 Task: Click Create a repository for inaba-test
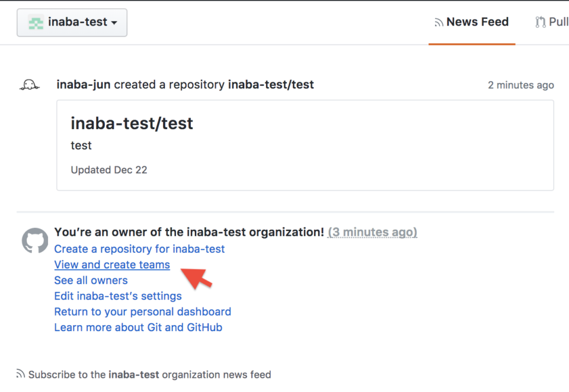(x=139, y=249)
